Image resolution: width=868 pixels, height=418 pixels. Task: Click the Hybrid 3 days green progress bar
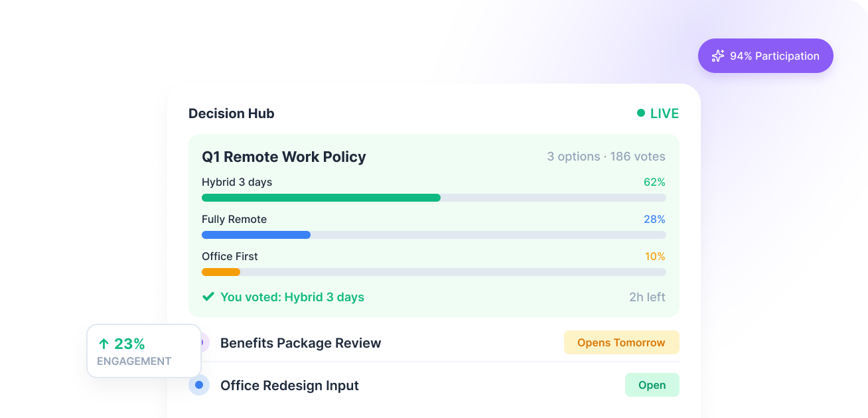pyautogui.click(x=321, y=198)
